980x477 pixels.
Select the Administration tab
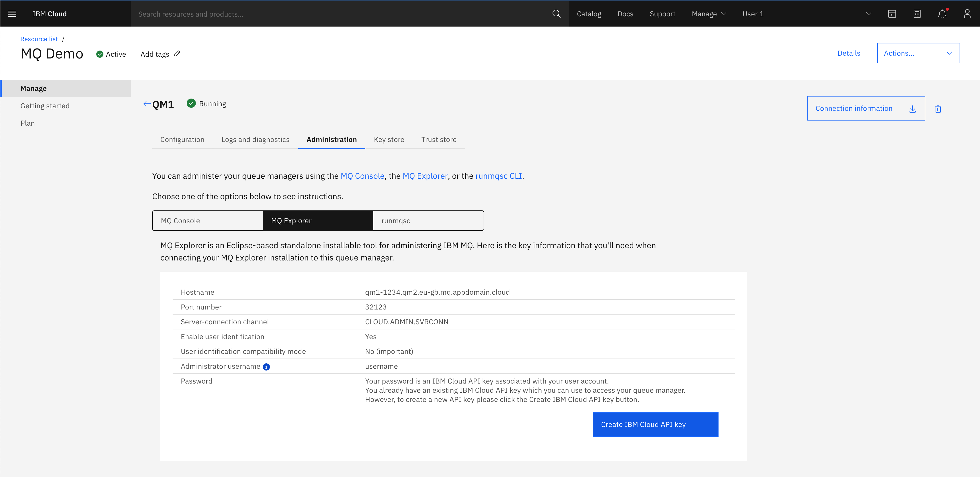(x=331, y=140)
